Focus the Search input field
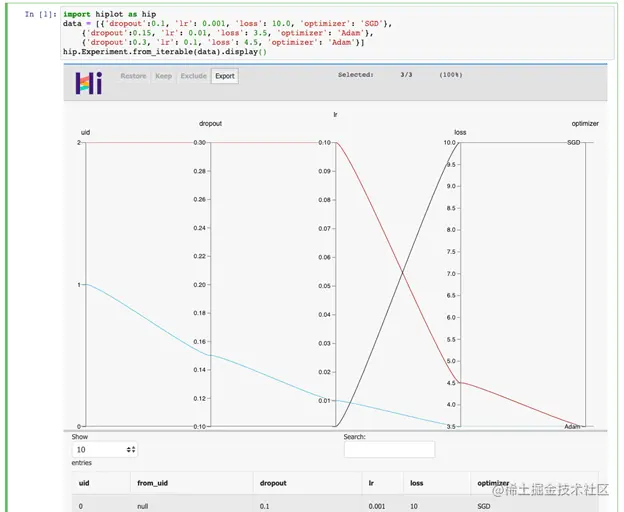Image resolution: width=624 pixels, height=512 pixels. (x=389, y=450)
